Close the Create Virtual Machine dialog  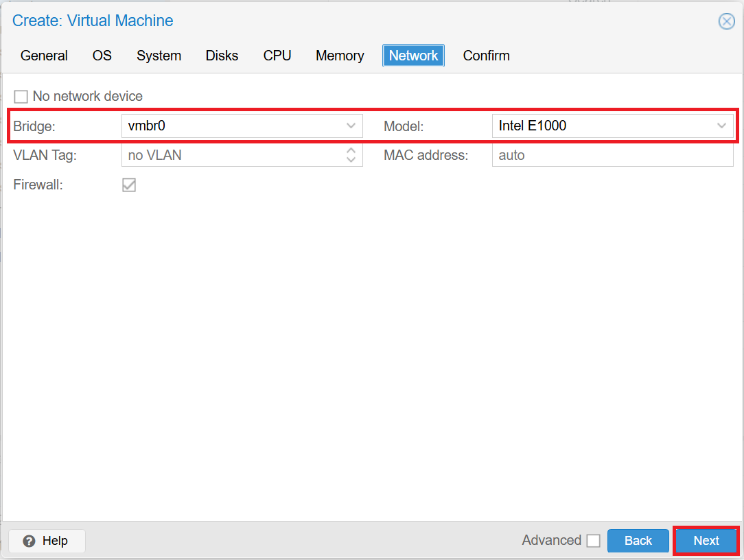726,21
